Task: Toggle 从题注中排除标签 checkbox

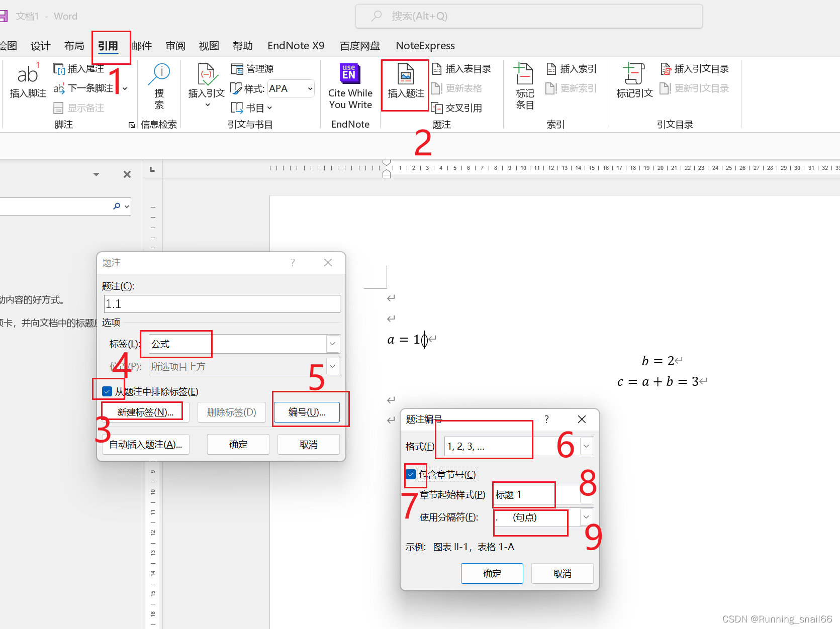Action: (x=107, y=391)
